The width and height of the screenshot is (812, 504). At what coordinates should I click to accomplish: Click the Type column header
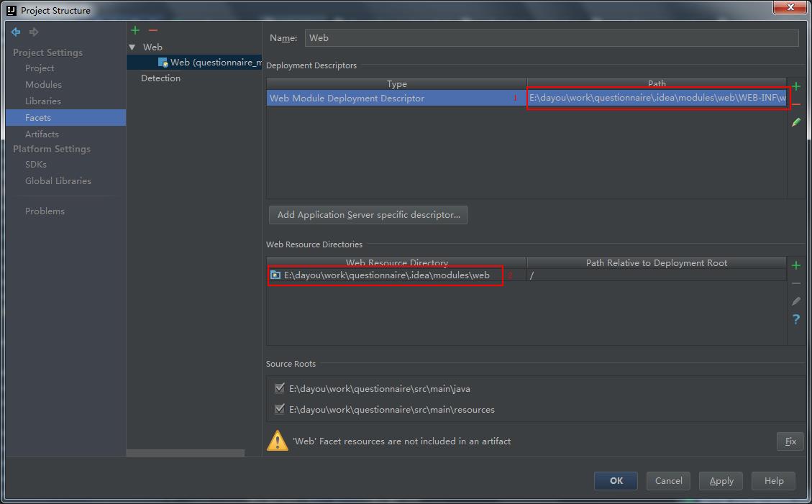tap(397, 84)
